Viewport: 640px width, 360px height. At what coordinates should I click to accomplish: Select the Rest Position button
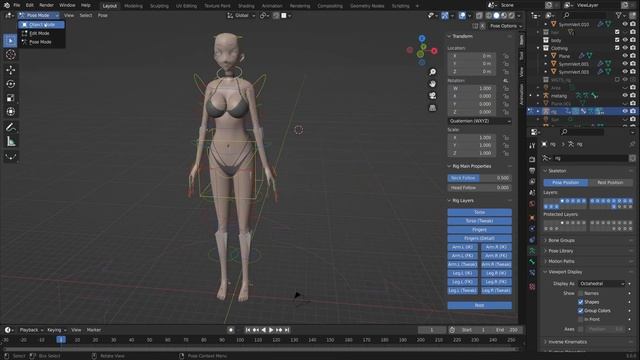611,182
